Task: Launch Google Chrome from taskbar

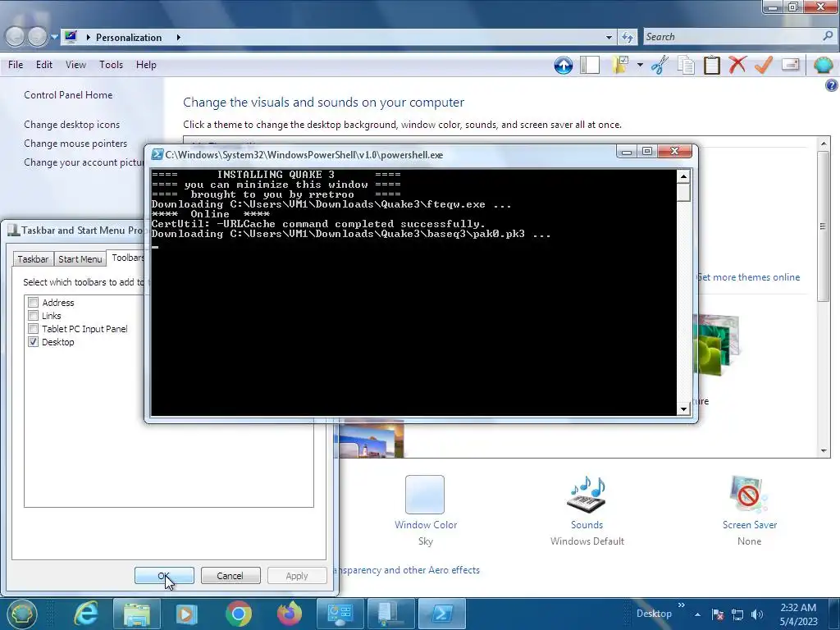Action: [x=239, y=614]
